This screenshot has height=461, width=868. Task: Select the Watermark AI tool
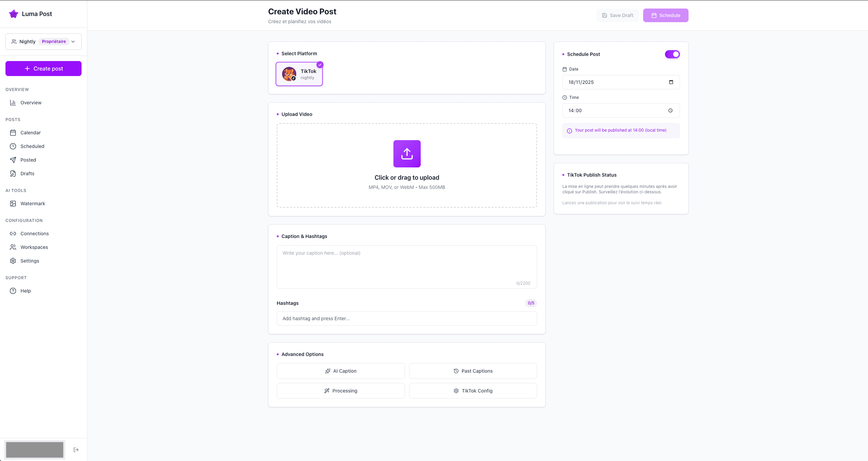[x=32, y=203]
